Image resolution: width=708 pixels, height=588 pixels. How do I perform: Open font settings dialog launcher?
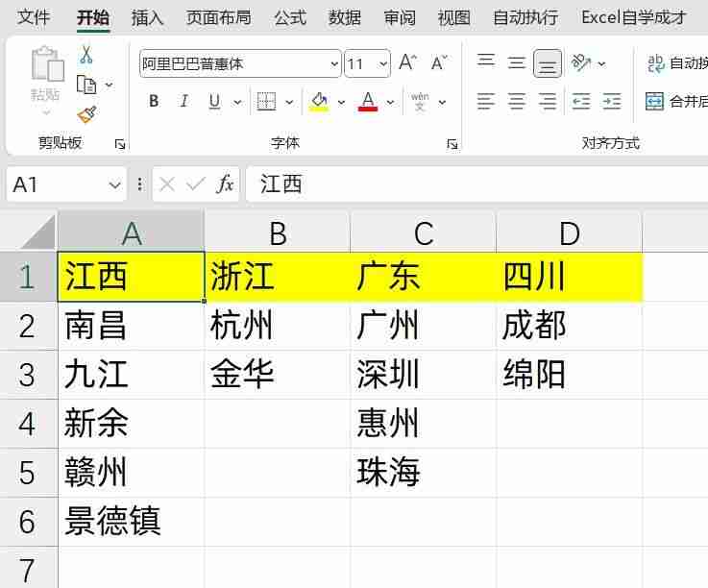pyautogui.click(x=452, y=144)
